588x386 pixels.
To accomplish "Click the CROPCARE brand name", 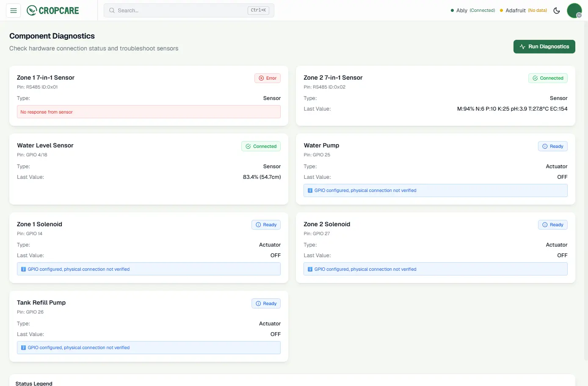I will (59, 11).
